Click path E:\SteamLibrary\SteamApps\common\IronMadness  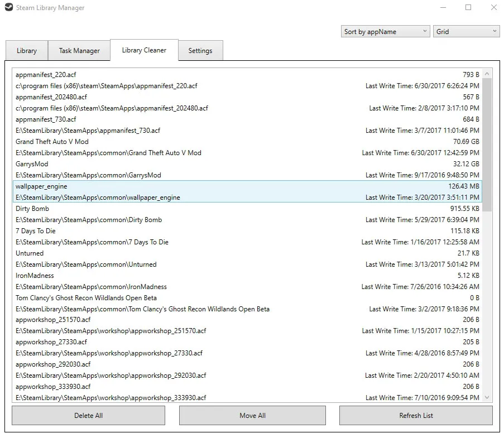pyautogui.click(x=91, y=287)
